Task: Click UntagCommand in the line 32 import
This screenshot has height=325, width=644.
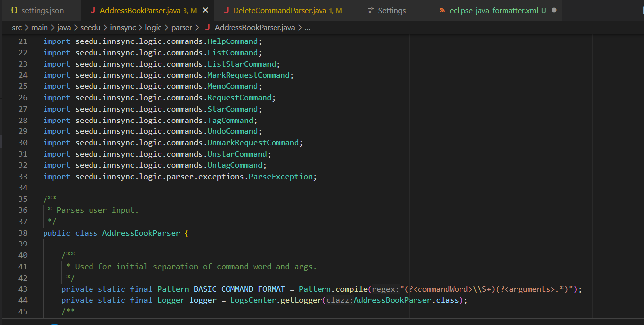Action: pyautogui.click(x=235, y=165)
